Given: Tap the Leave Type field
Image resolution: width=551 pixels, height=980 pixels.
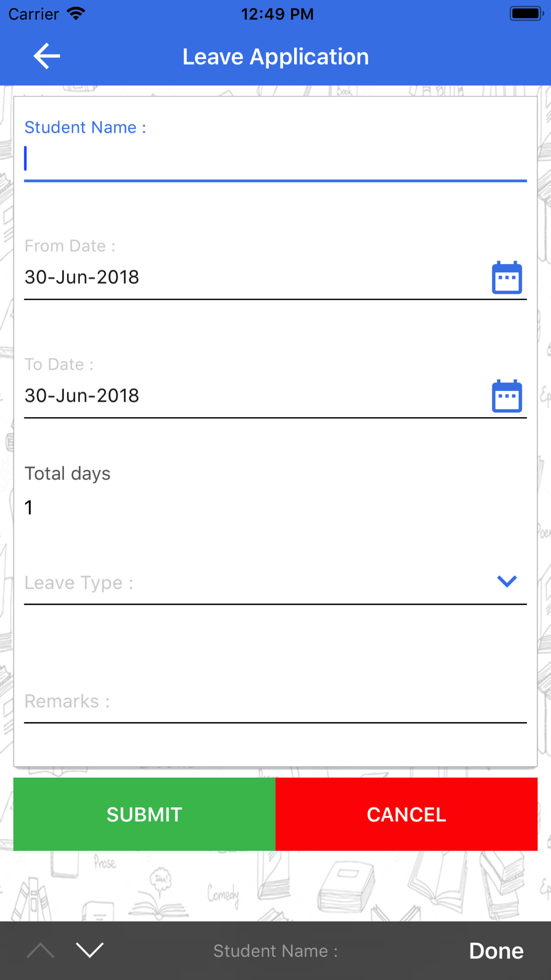Looking at the screenshot, I should [x=275, y=583].
